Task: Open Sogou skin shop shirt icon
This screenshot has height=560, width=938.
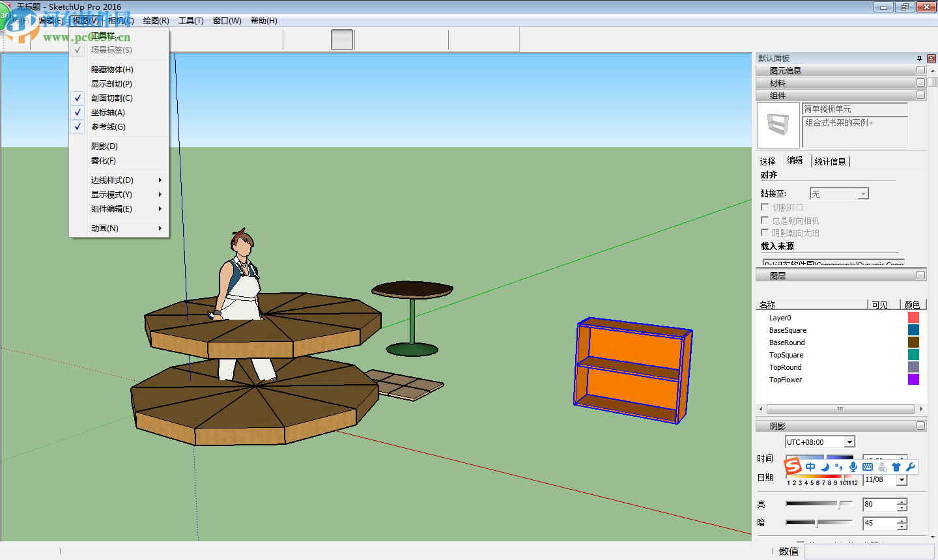Action: coord(896,467)
